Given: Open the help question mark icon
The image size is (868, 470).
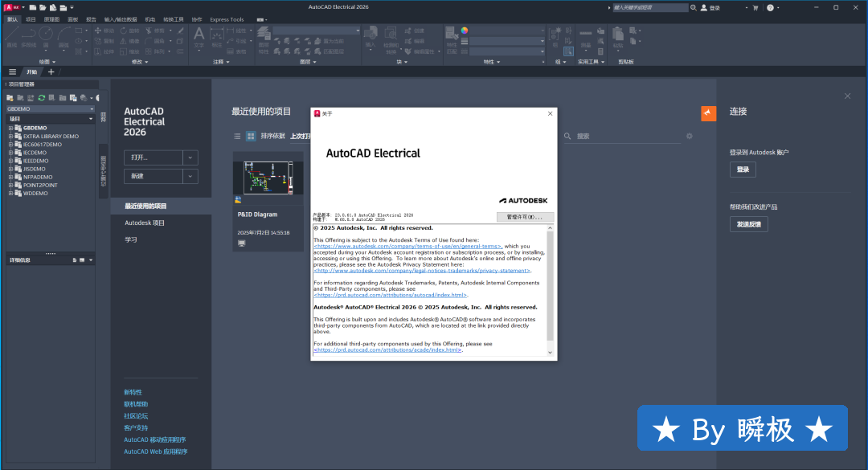Looking at the screenshot, I should tap(770, 7).
